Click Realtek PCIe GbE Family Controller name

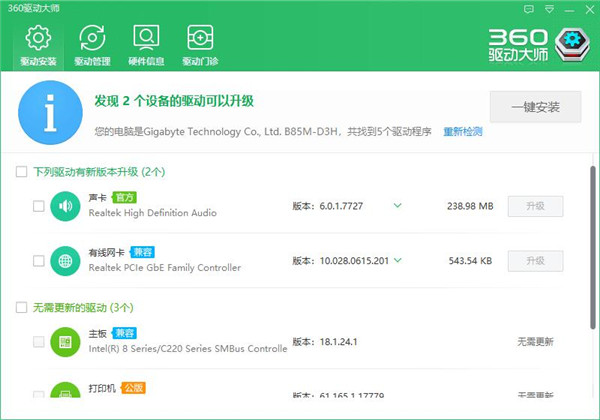click(165, 267)
